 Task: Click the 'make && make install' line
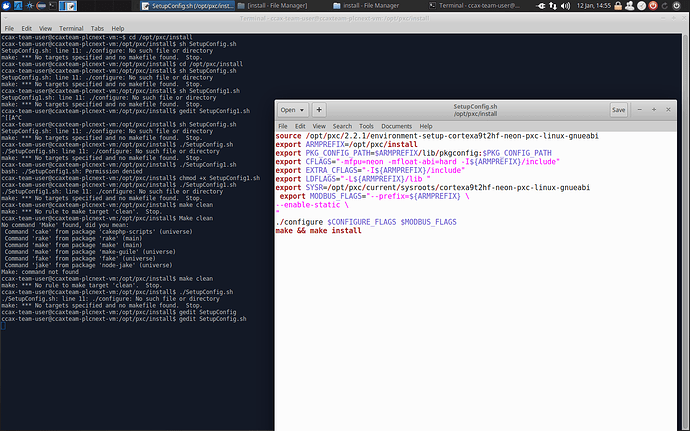(x=318, y=231)
